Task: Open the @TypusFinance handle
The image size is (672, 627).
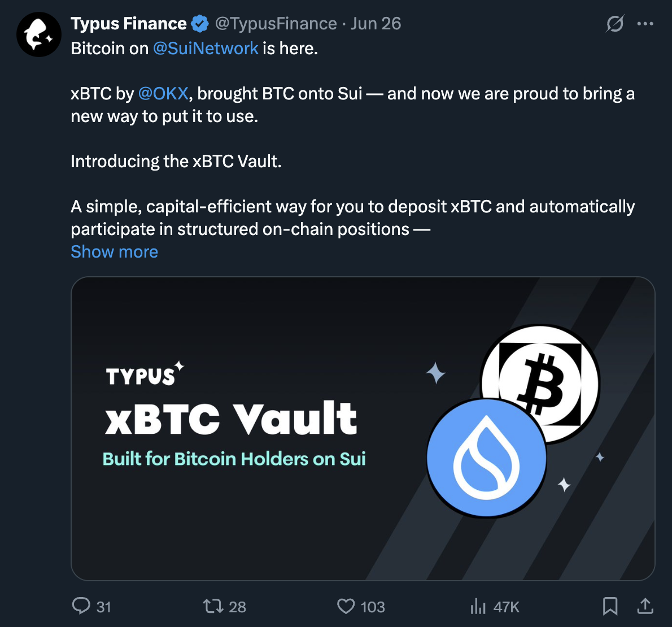Action: [276, 24]
